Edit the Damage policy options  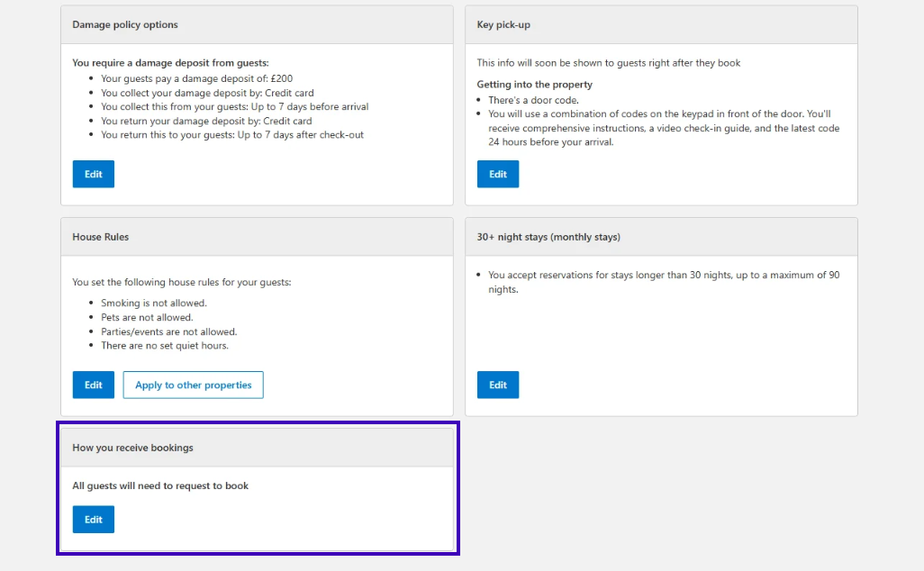click(x=94, y=174)
